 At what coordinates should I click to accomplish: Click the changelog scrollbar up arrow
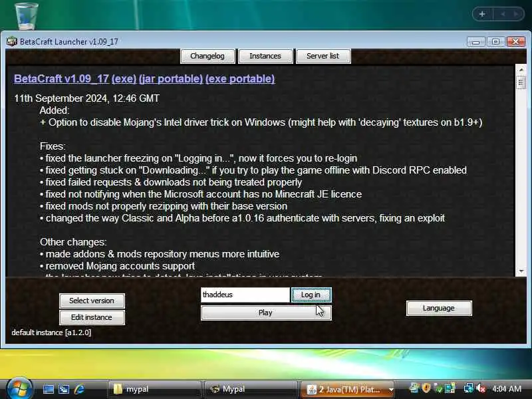coord(521,70)
